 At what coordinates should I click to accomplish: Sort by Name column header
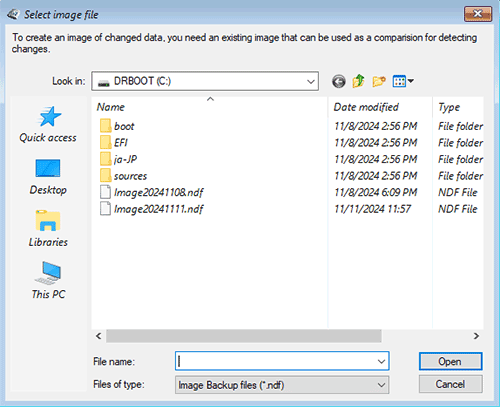click(x=111, y=107)
